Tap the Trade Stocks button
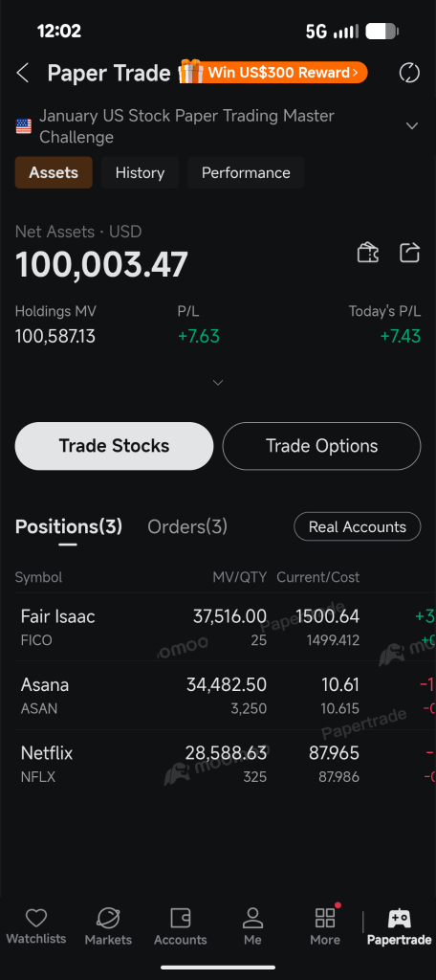436x980 pixels. click(115, 446)
